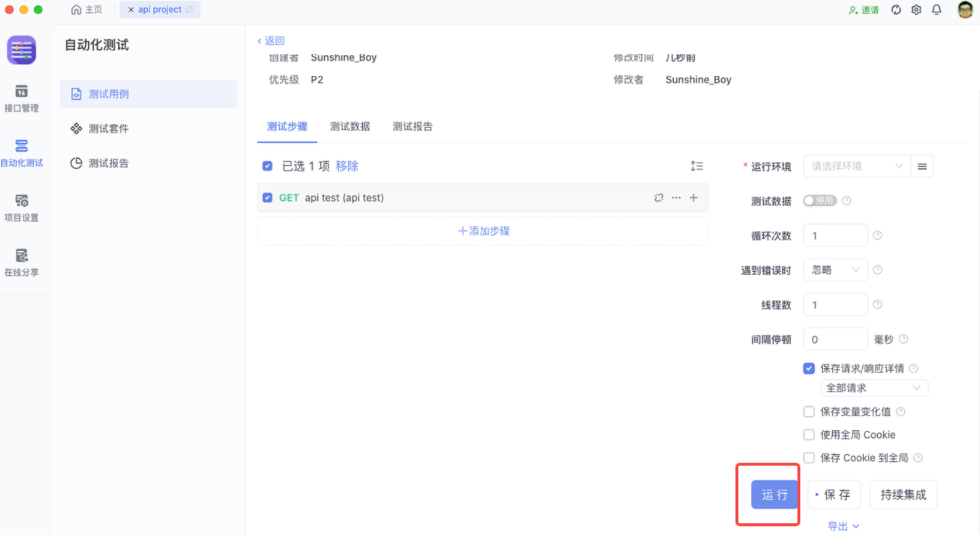Click the plus icon on api test step
Screen dimensions: 980x535
694,198
